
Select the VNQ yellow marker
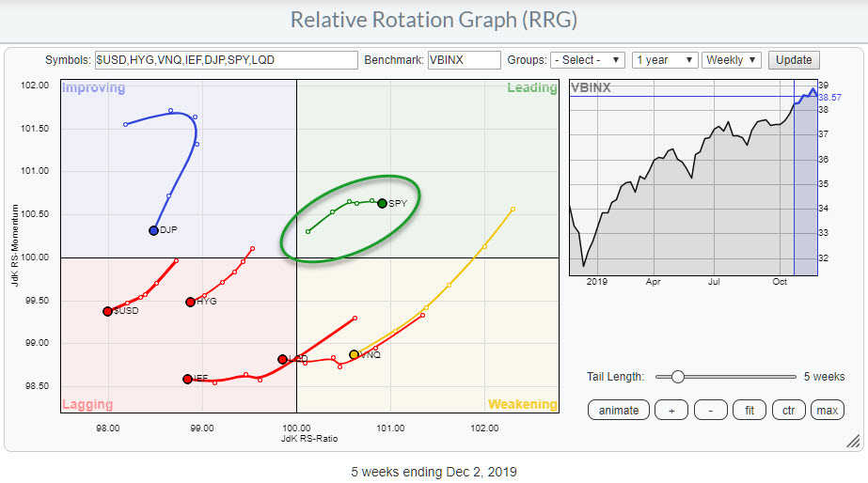click(354, 354)
